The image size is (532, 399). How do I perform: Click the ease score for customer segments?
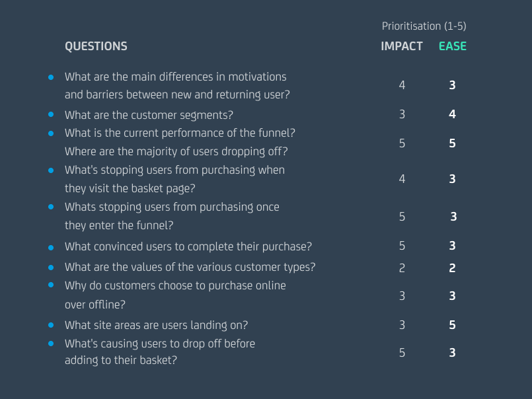(x=452, y=114)
